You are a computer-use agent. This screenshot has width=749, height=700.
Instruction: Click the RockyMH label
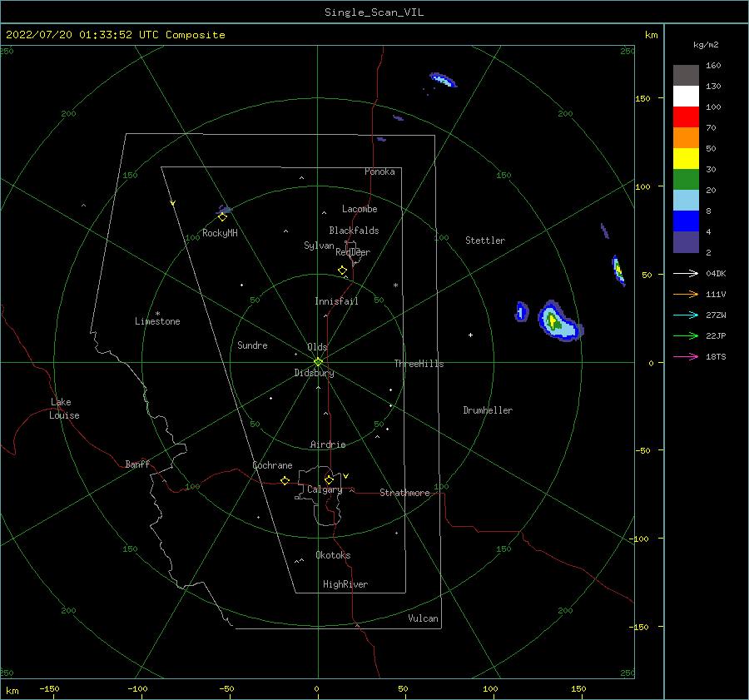(220, 233)
